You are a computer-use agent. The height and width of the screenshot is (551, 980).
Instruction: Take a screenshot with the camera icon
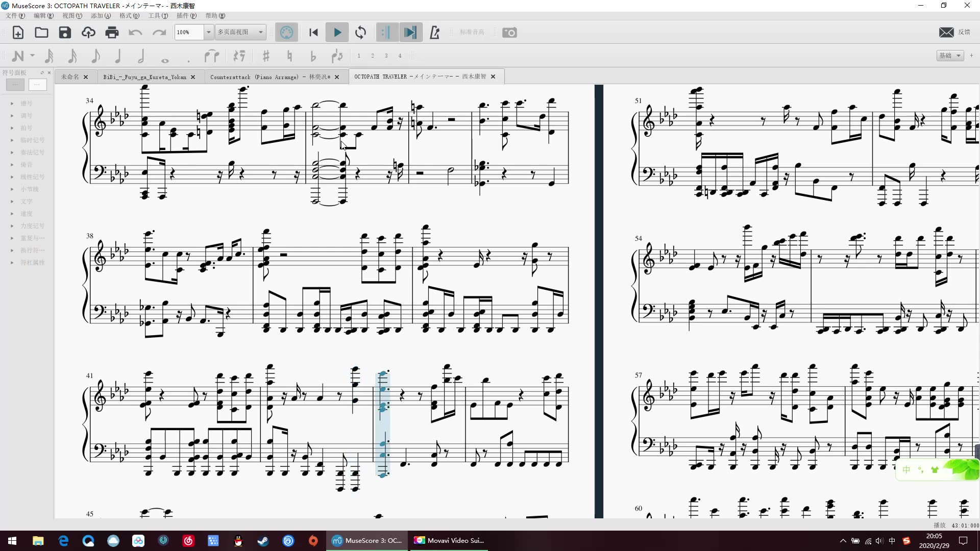click(x=509, y=33)
